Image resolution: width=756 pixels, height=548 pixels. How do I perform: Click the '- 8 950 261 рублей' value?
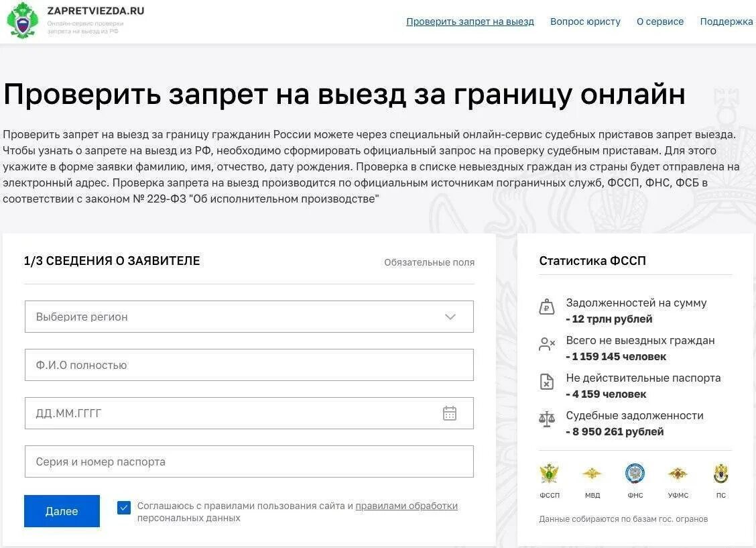click(615, 432)
